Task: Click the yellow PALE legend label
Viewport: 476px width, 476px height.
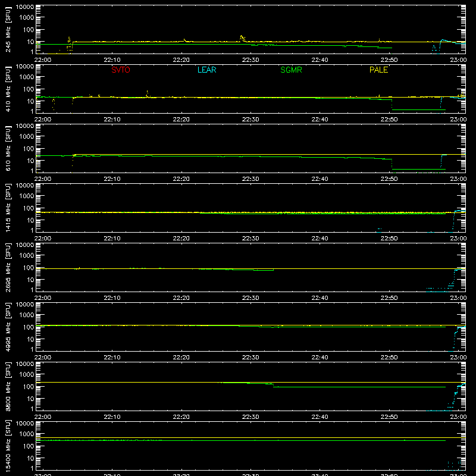Action: [x=378, y=70]
